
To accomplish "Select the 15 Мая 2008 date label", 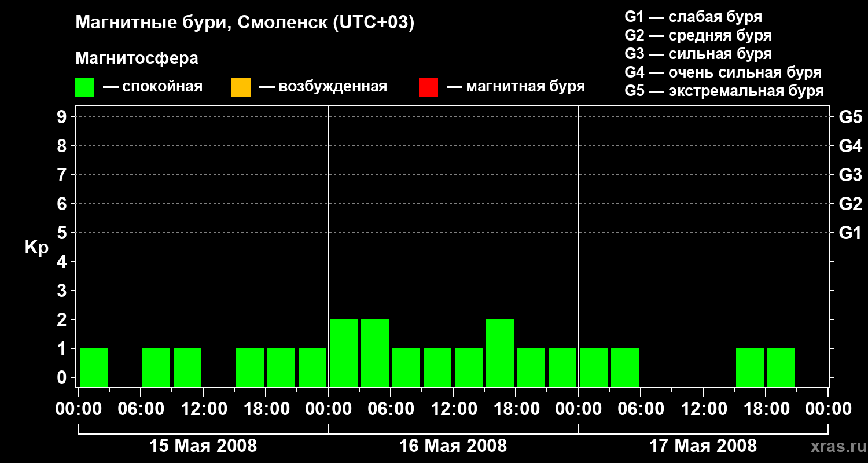I will [x=203, y=446].
